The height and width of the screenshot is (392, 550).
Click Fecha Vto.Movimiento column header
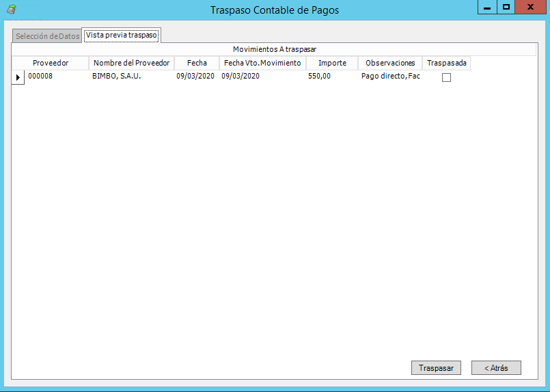click(x=262, y=63)
